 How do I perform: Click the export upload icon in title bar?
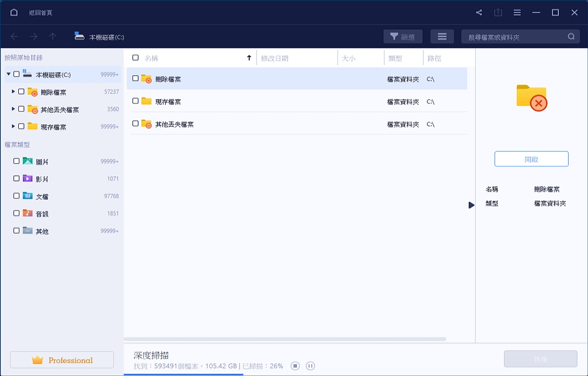pos(498,12)
